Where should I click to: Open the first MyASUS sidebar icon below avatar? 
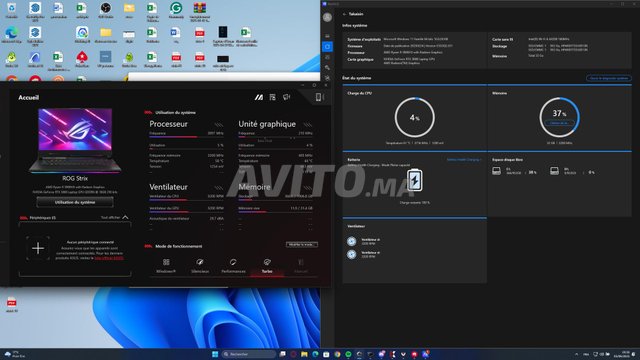327,36
